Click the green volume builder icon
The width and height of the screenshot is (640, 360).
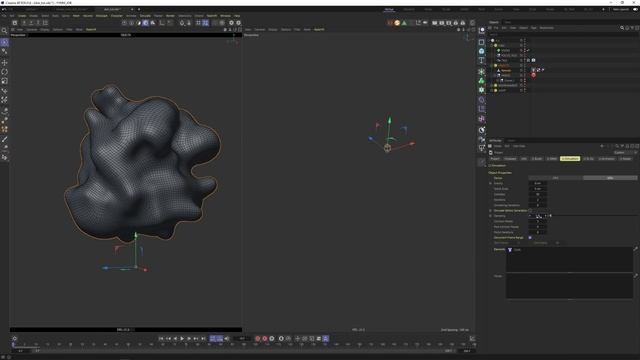click(x=482, y=81)
